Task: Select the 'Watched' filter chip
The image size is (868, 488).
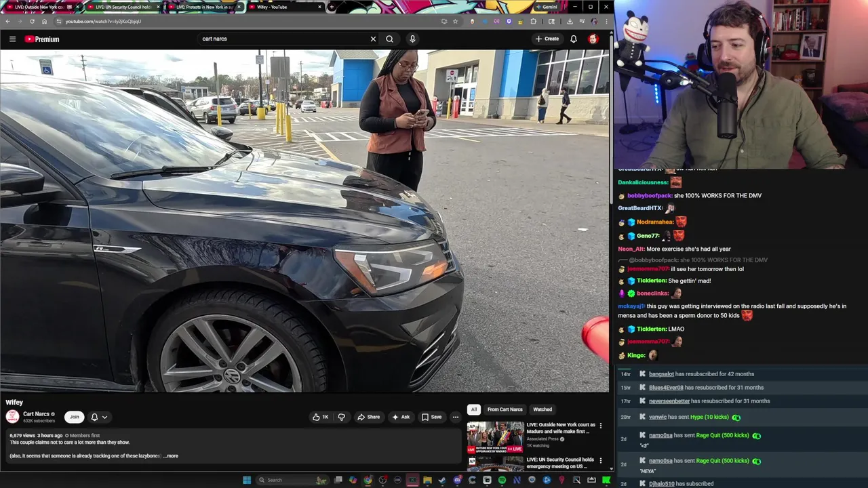Action: [x=542, y=409]
